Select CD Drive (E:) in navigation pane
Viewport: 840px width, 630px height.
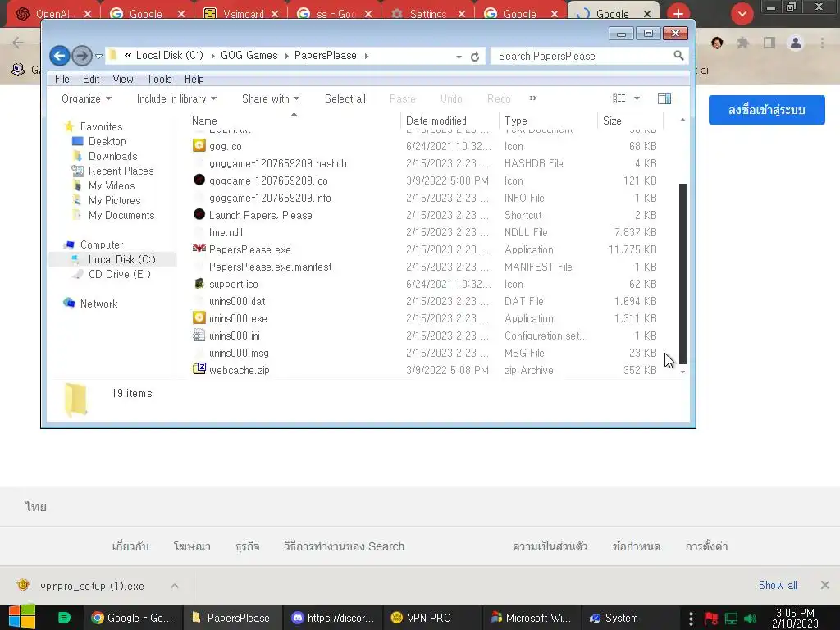pos(119,274)
